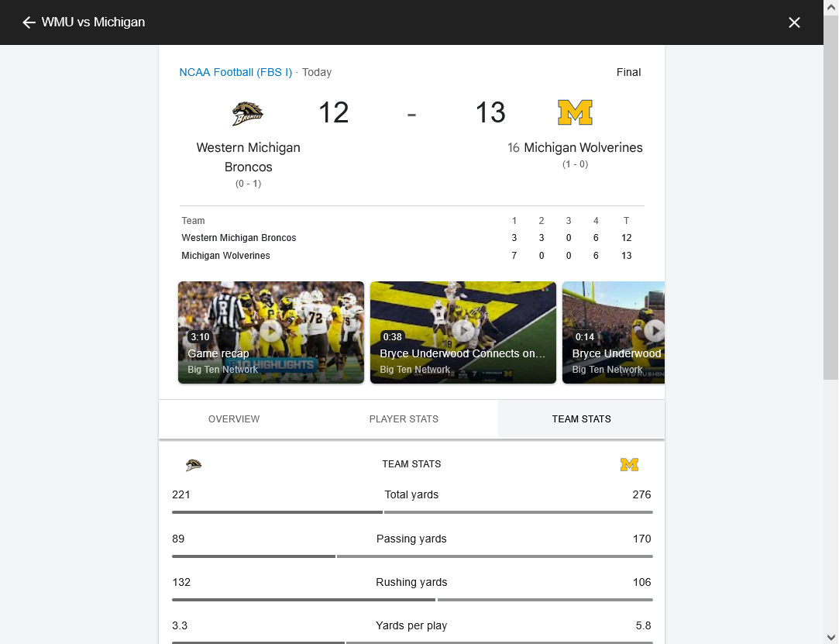Screen dimensions: 839x644
Task: Click the Michigan block M logo by score
Action: (575, 112)
